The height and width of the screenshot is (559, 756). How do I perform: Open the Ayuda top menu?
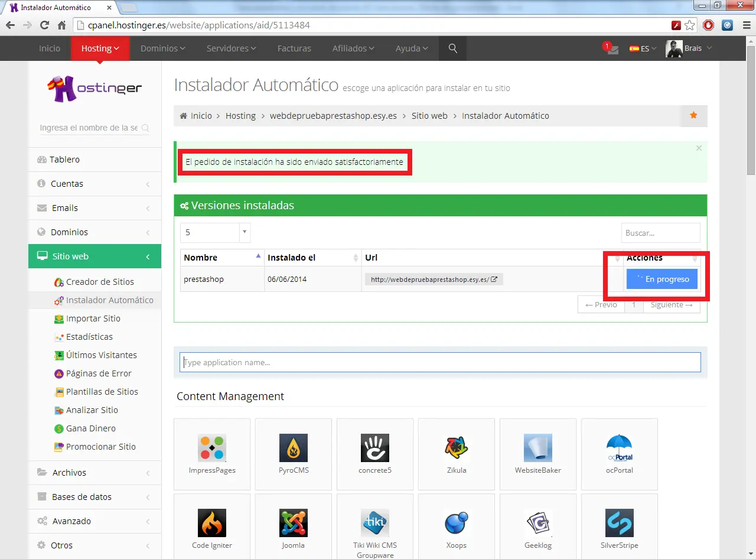tap(412, 48)
